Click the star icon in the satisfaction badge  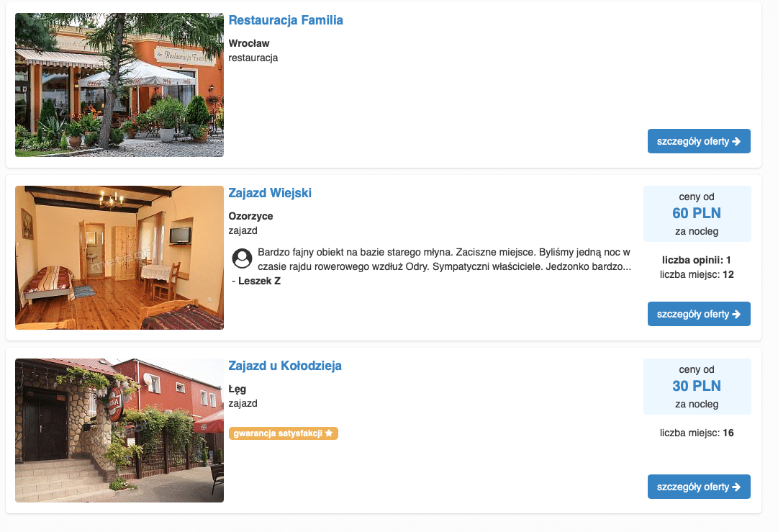click(329, 433)
